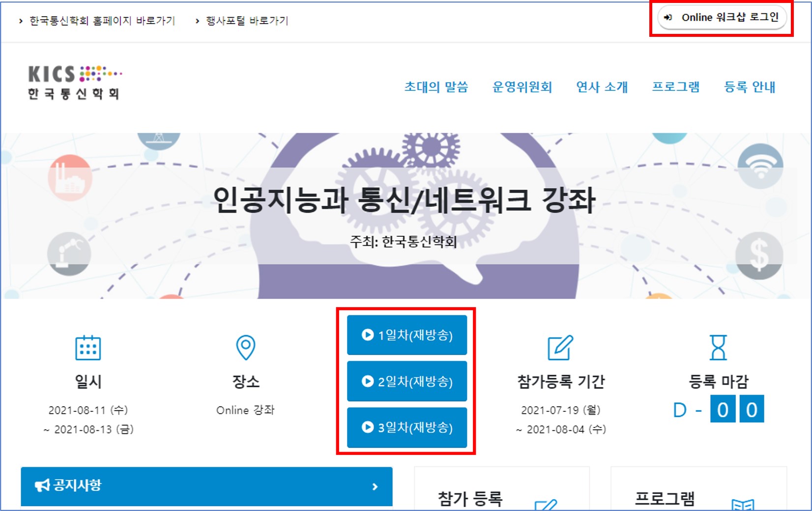Open the 초대의 말씀 menu

tap(436, 87)
